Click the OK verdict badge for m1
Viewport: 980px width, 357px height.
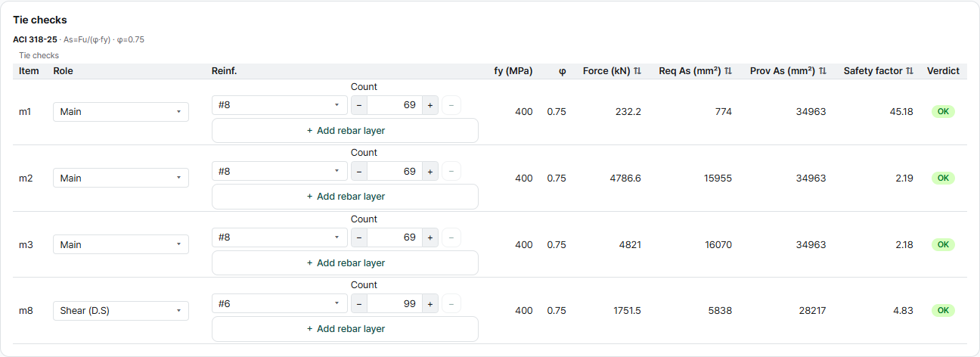[x=943, y=112]
